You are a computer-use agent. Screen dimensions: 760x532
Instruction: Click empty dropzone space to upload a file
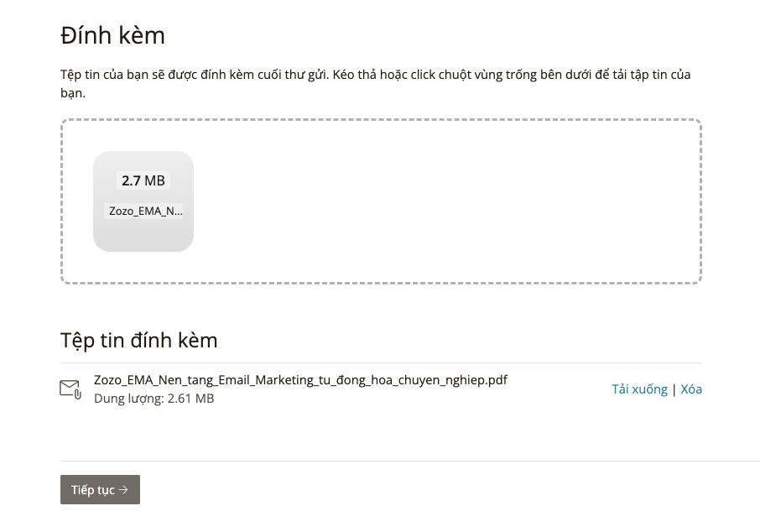pos(436,201)
